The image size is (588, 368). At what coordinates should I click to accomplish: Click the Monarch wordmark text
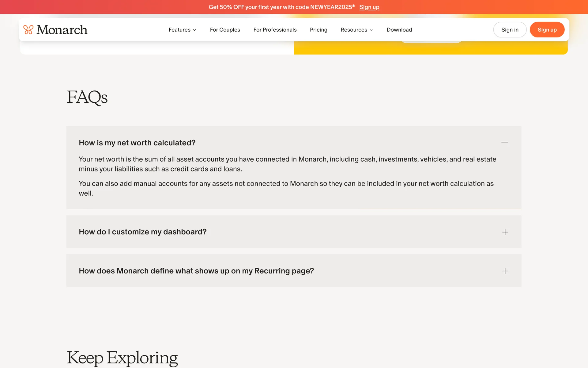[62, 30]
